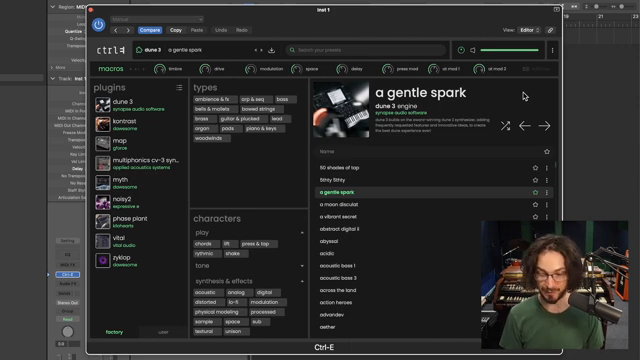The width and height of the screenshot is (640, 360).
Task: Select the chords character tag
Action: click(x=206, y=244)
